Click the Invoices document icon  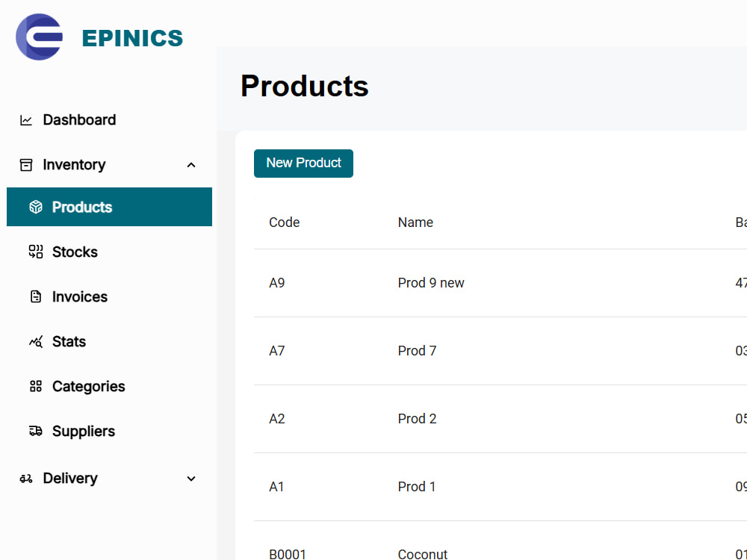(36, 296)
